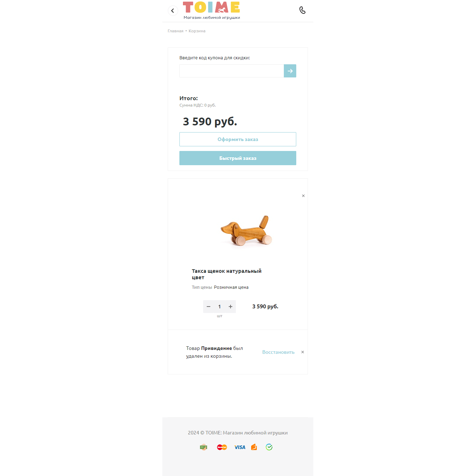Open the wooden dachshund toy image
Image resolution: width=476 pixels, height=476 pixels.
pyautogui.click(x=246, y=231)
